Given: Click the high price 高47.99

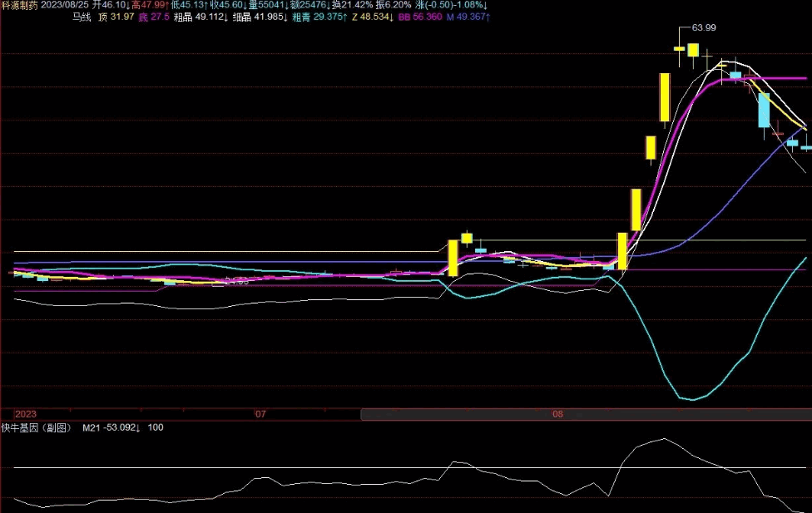Looking at the screenshot, I should (151, 5).
